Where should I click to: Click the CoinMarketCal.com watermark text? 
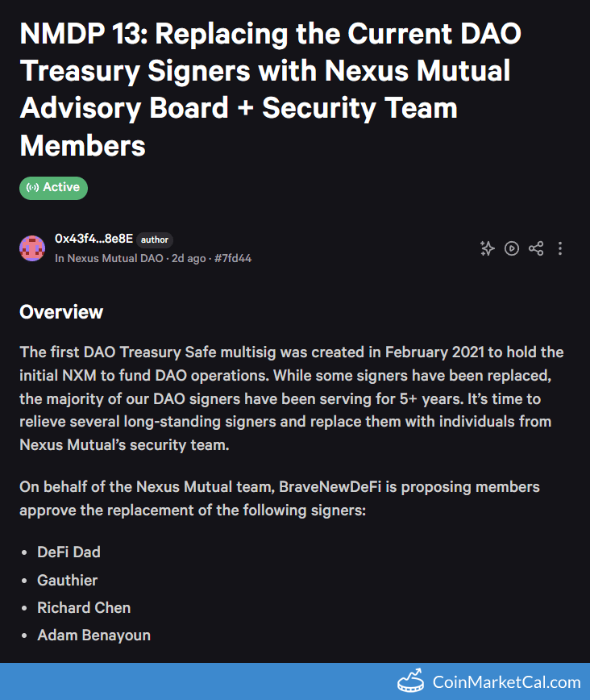coord(506,682)
